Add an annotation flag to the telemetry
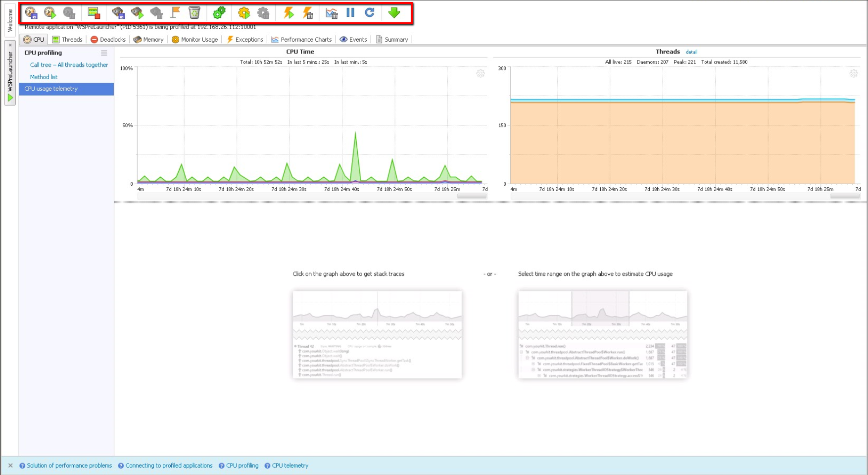Viewport: 868px width, 475px height. (176, 12)
